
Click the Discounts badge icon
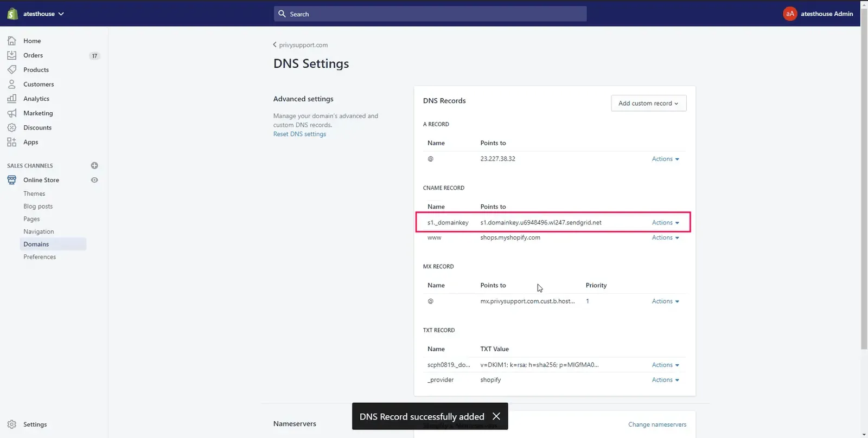(x=12, y=127)
